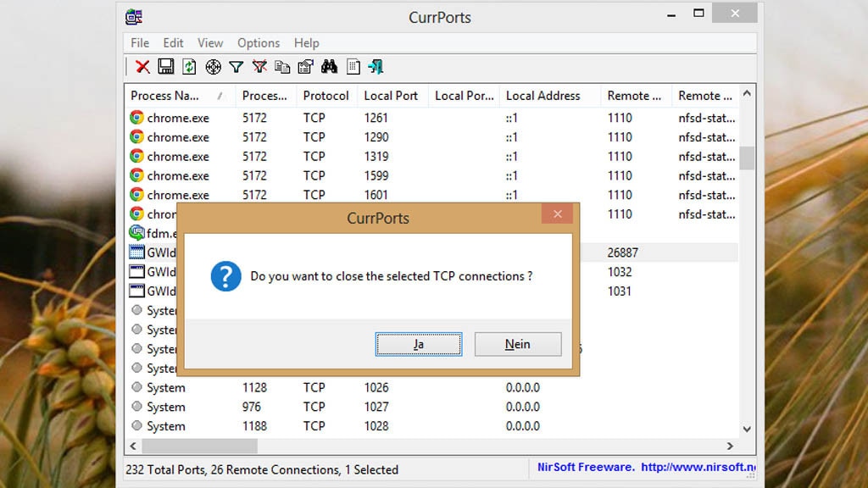Click the CurrPorts app icon in title bar

click(x=133, y=17)
